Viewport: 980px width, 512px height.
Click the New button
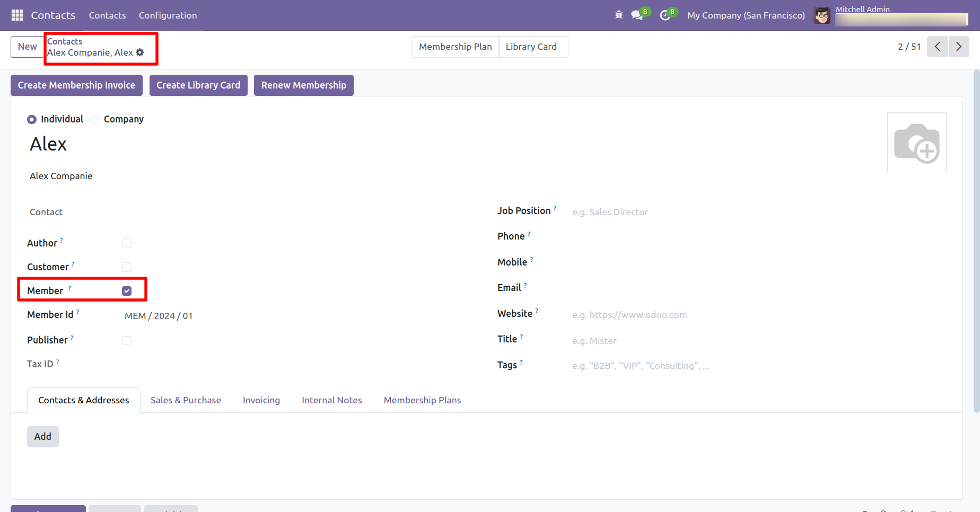pos(28,47)
